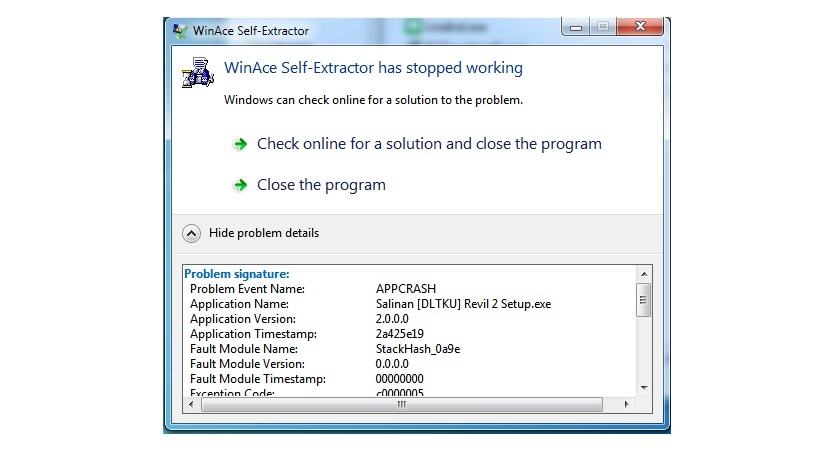Close the dialog with the red X
Viewport: 819px width, 460px height.
click(x=640, y=26)
